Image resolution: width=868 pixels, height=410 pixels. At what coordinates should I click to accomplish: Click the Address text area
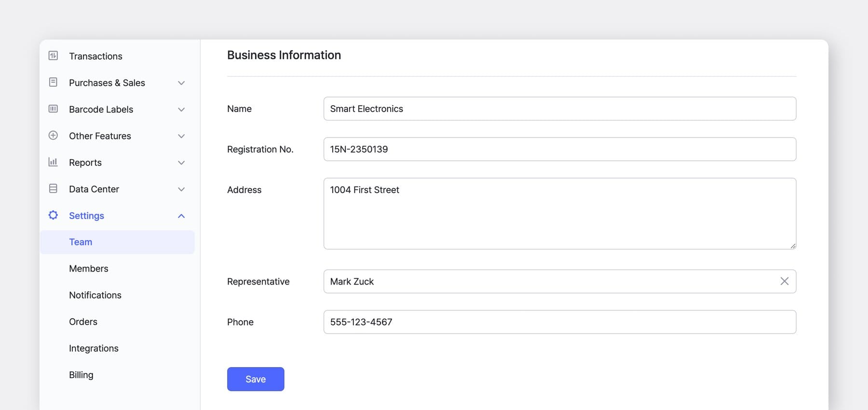point(560,214)
